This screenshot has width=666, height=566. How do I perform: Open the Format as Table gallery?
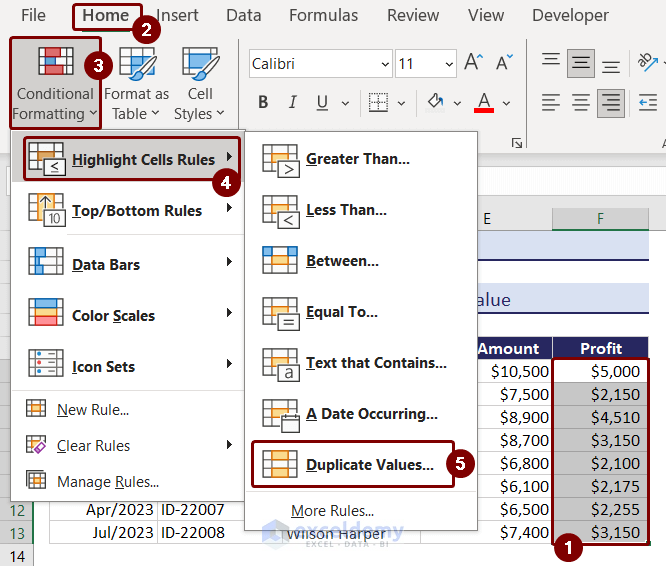136,84
